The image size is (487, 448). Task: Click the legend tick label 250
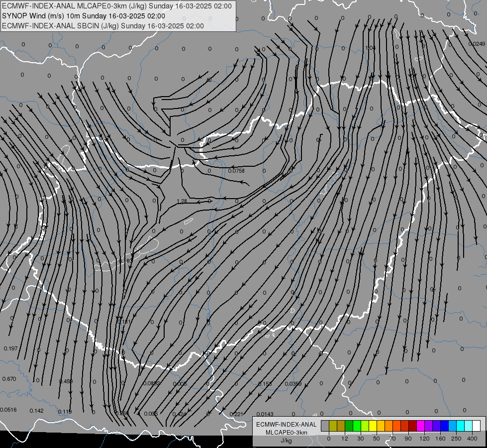[x=456, y=439]
